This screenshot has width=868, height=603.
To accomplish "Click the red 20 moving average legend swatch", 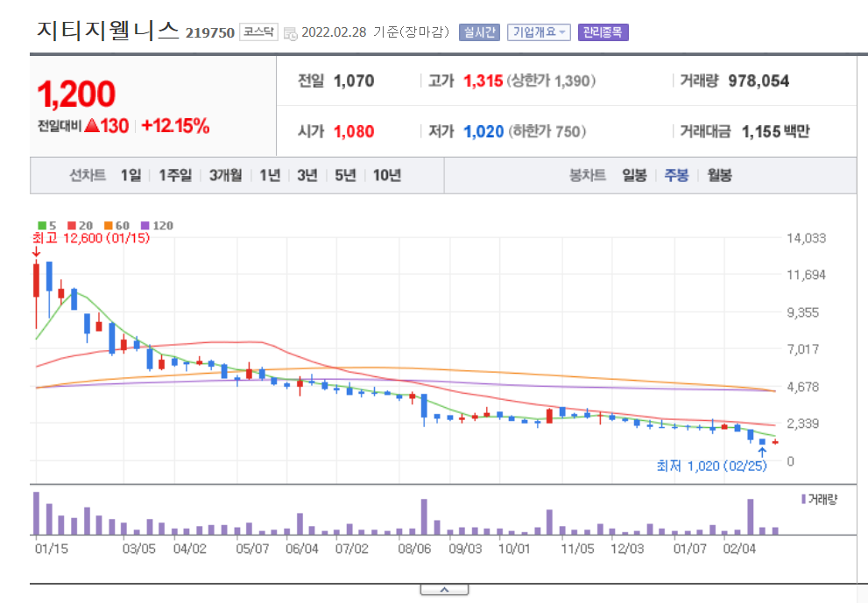I will pyautogui.click(x=72, y=226).
